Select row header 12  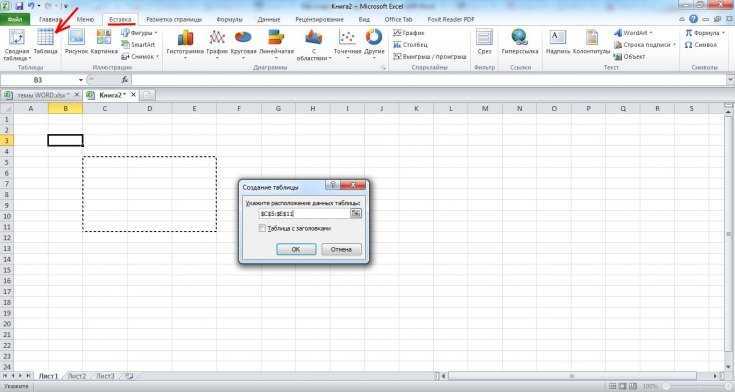tap(7, 238)
